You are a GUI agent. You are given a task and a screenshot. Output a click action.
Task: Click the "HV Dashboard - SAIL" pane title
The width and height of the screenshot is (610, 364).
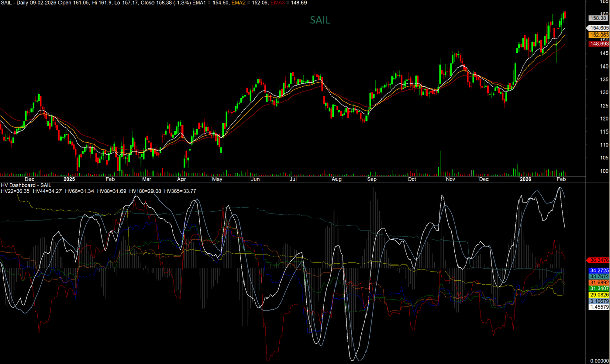pyautogui.click(x=27, y=185)
